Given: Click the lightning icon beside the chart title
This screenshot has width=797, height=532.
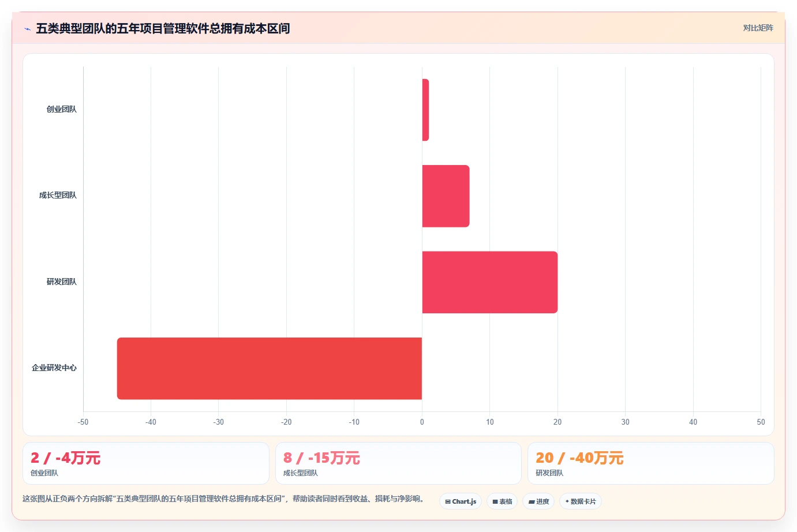Looking at the screenshot, I should [x=27, y=29].
